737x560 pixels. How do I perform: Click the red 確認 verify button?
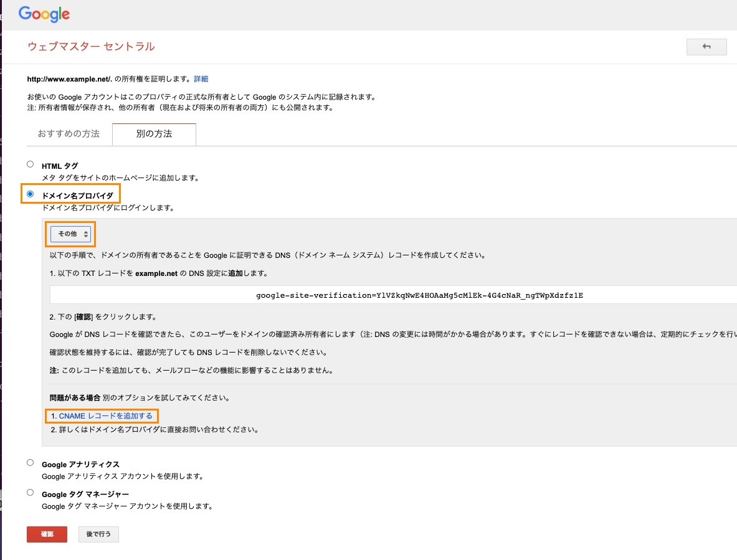click(x=47, y=534)
